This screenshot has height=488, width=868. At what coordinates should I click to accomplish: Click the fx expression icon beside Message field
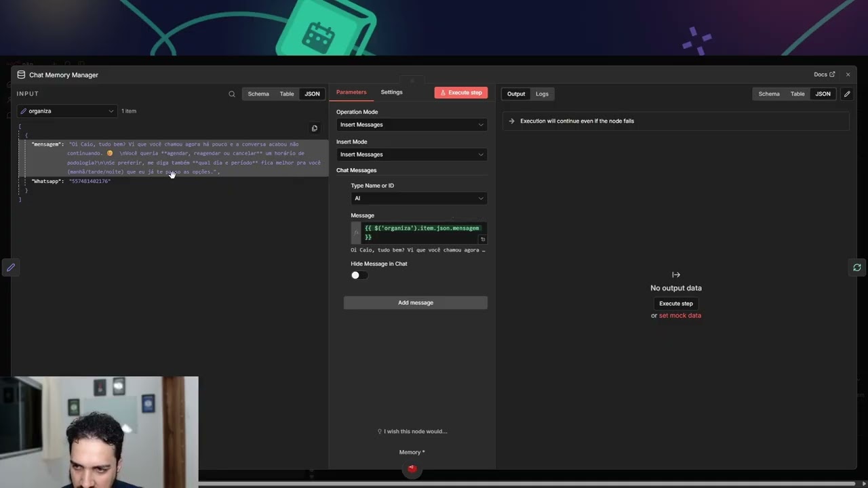point(356,232)
